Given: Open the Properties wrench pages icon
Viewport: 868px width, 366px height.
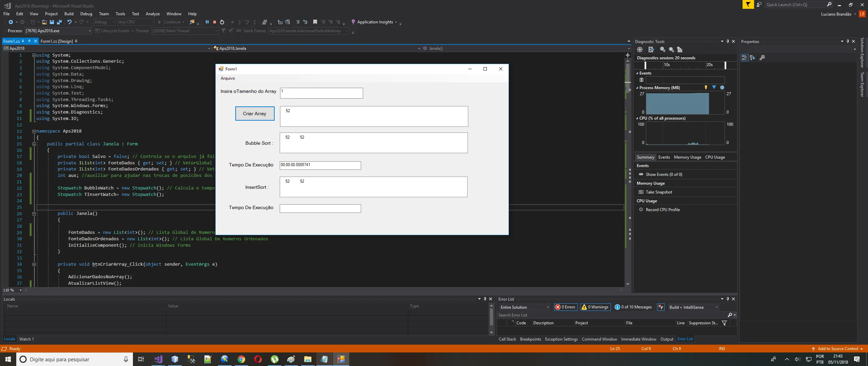Looking at the screenshot, I should coord(762,58).
